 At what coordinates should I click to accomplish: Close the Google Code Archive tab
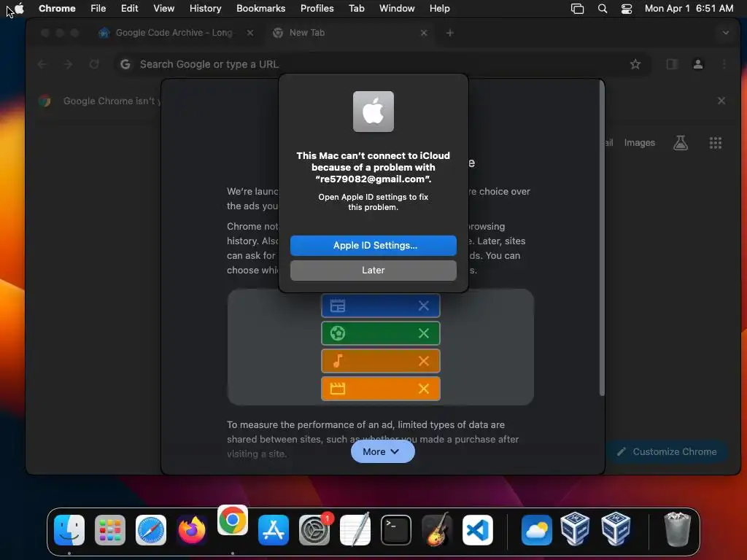pyautogui.click(x=250, y=32)
